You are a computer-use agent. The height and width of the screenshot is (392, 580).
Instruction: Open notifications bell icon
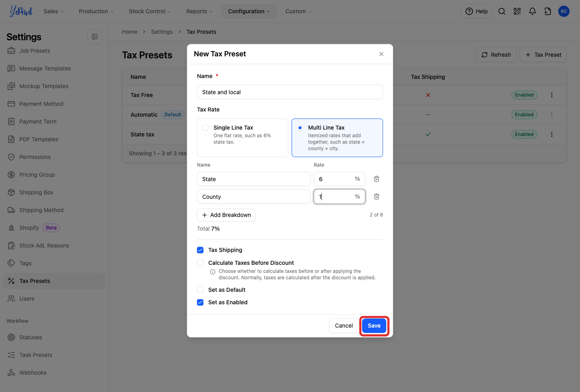(532, 11)
